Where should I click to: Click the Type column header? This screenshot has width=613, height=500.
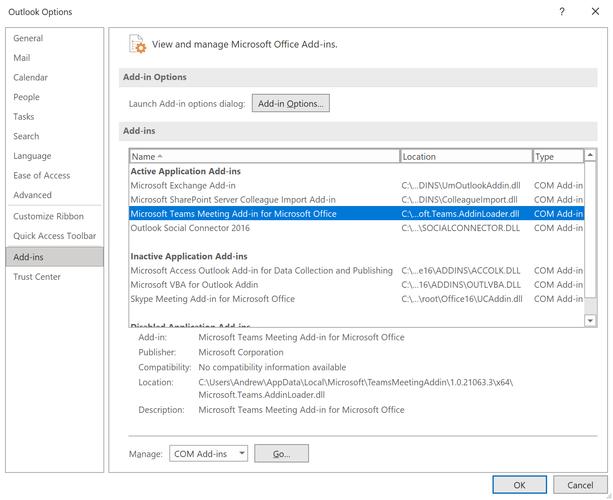tap(557, 157)
